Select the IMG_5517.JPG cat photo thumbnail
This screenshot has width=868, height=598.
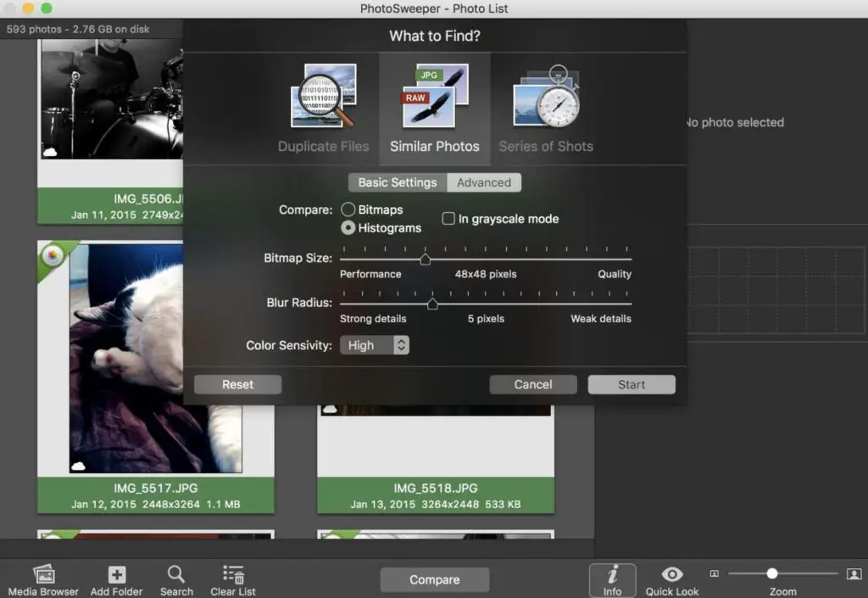pos(155,356)
